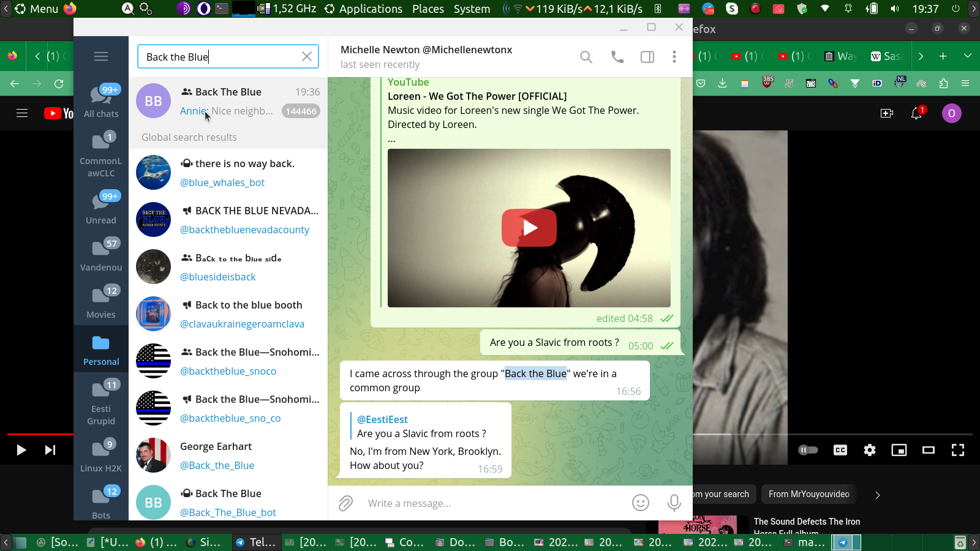Expand Firefox tab list dropdown
Image resolution: width=980 pixels, height=551 pixels.
(968, 56)
